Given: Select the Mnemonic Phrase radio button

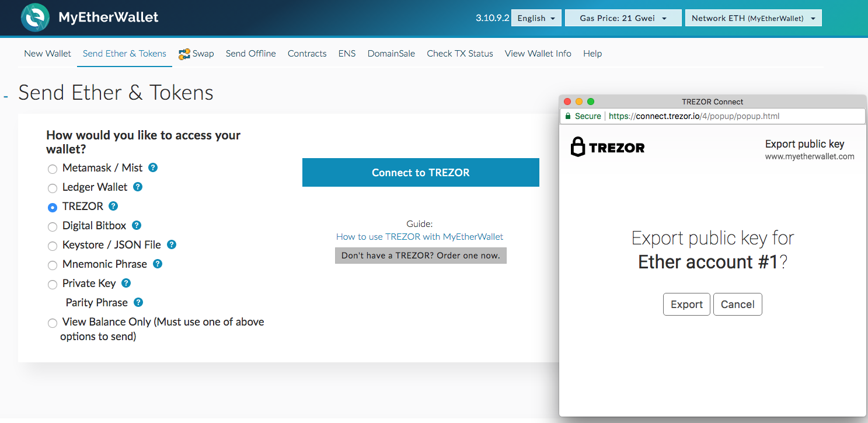Looking at the screenshot, I should click(x=53, y=265).
